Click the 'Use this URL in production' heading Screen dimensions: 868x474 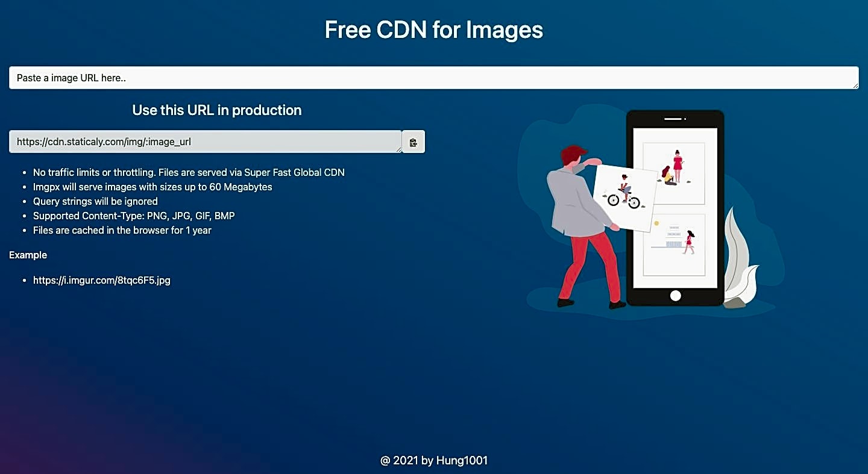[x=217, y=110]
